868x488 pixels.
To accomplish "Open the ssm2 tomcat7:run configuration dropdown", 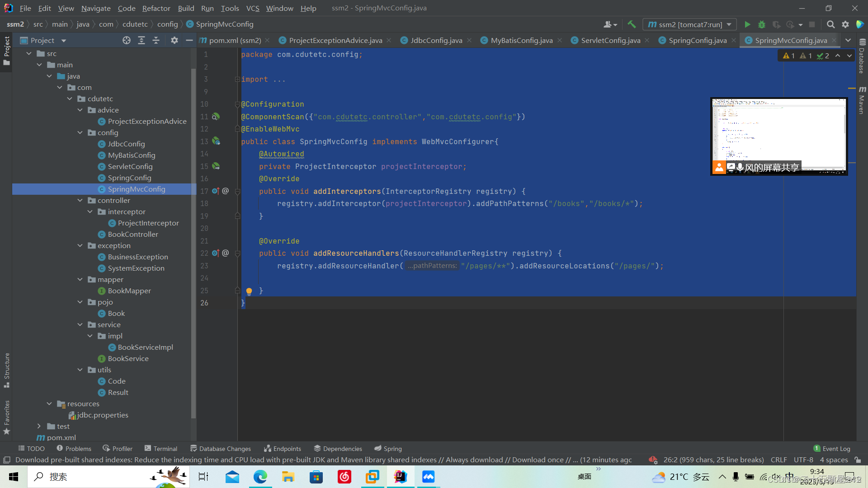I will (689, 24).
